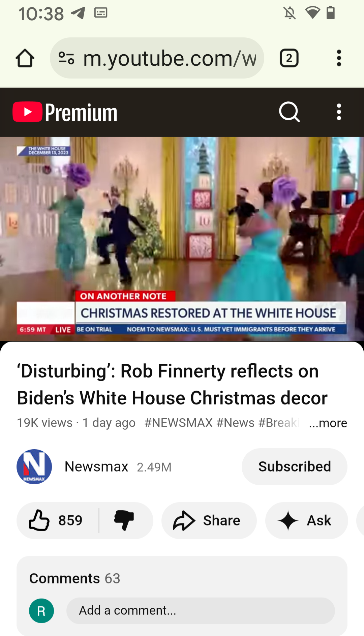Open the site info icon in the address bar
This screenshot has height=636, width=364.
click(x=66, y=58)
